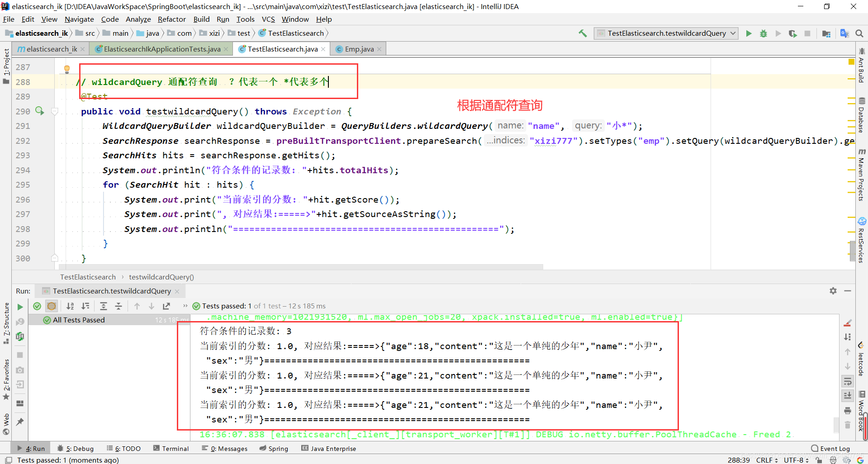The image size is (868, 464).
Task: Export test results from Run panel
Action: coord(166,306)
